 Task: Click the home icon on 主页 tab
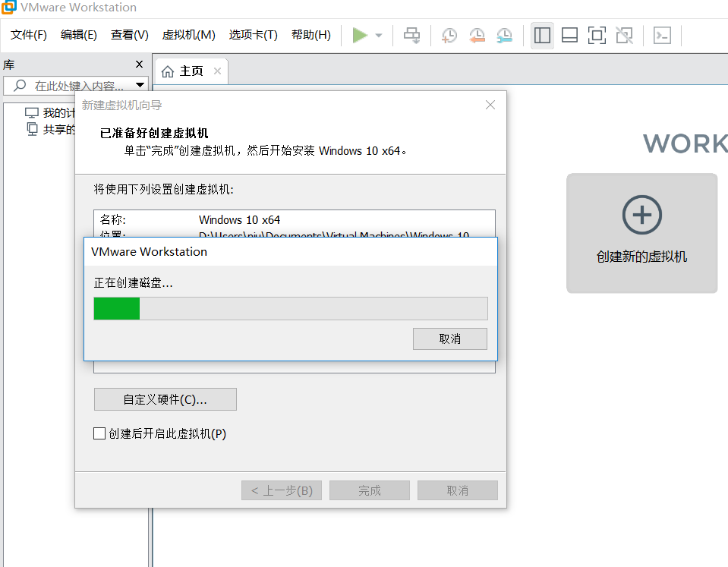tap(168, 71)
